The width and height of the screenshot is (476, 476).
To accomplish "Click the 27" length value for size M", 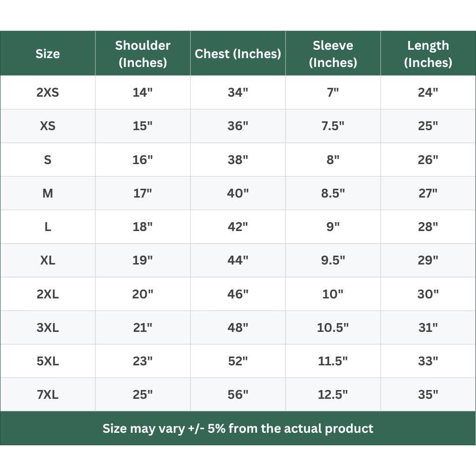I will [x=428, y=193].
